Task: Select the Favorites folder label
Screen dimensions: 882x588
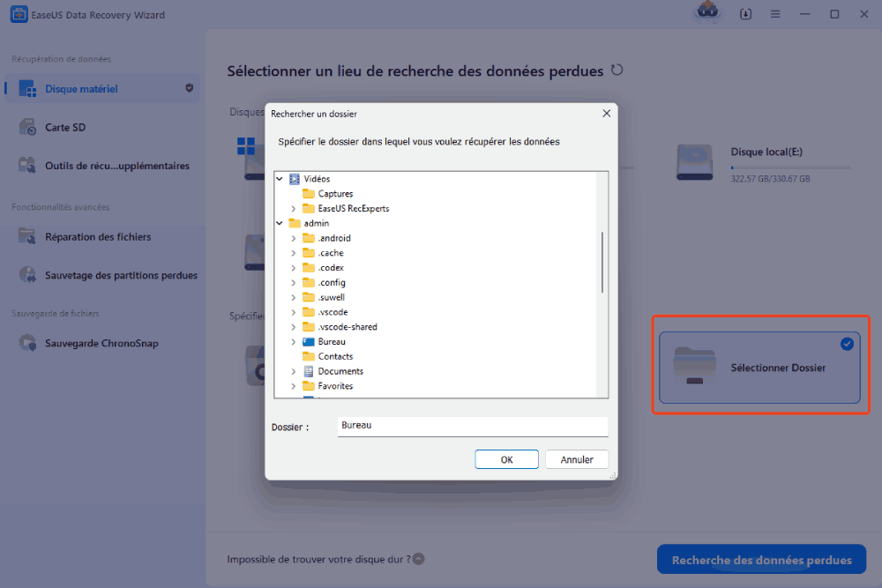Action: [x=335, y=385]
